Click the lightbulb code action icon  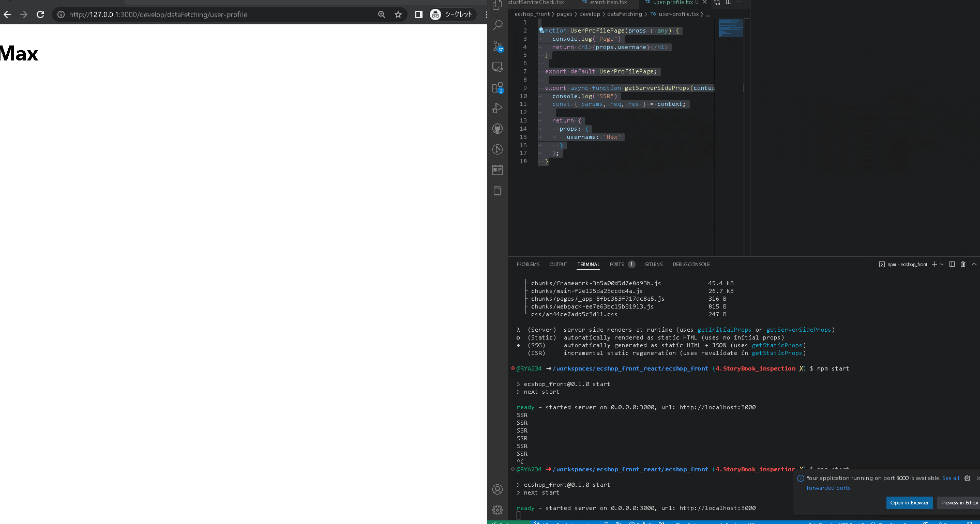pos(541,30)
